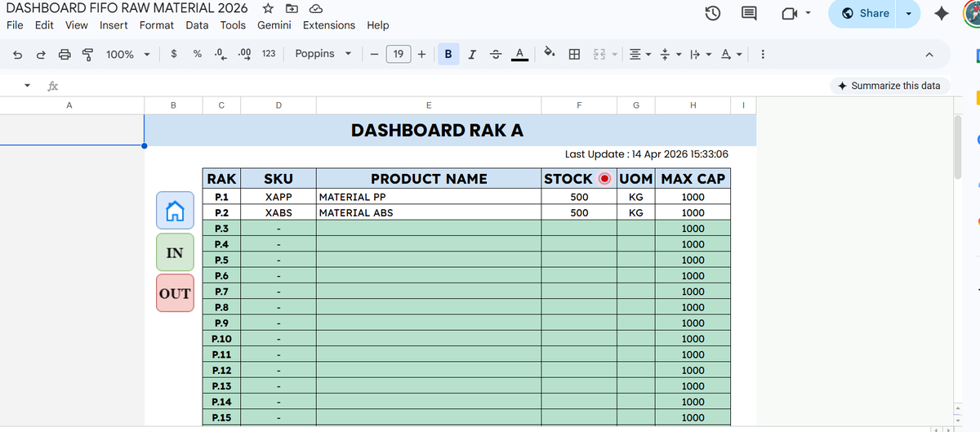980x432 pixels.
Task: Open the horizontal align dropdown
Action: [640, 54]
